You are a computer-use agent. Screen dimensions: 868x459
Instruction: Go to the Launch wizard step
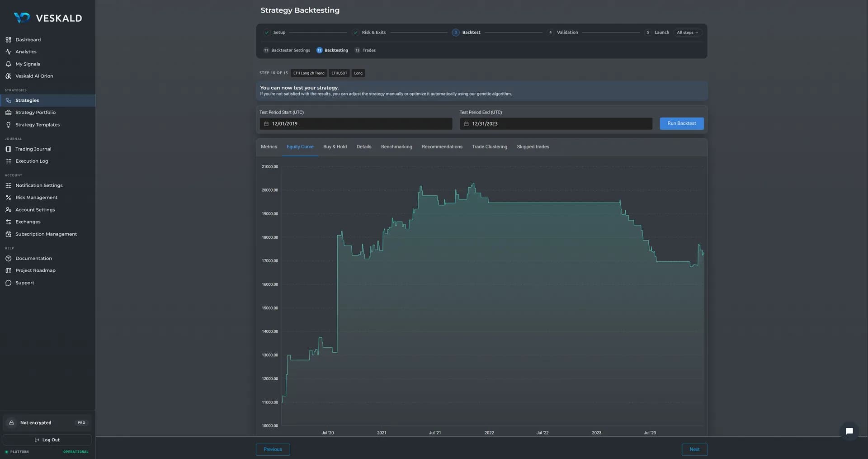[x=657, y=33]
